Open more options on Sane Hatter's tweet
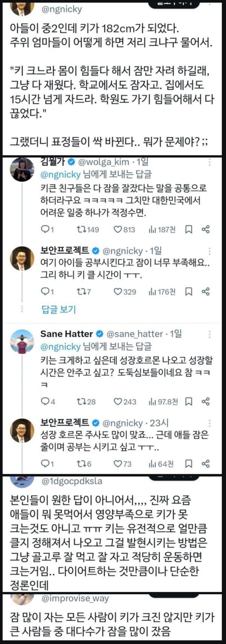The height and width of the screenshot is (644, 226). point(210,334)
